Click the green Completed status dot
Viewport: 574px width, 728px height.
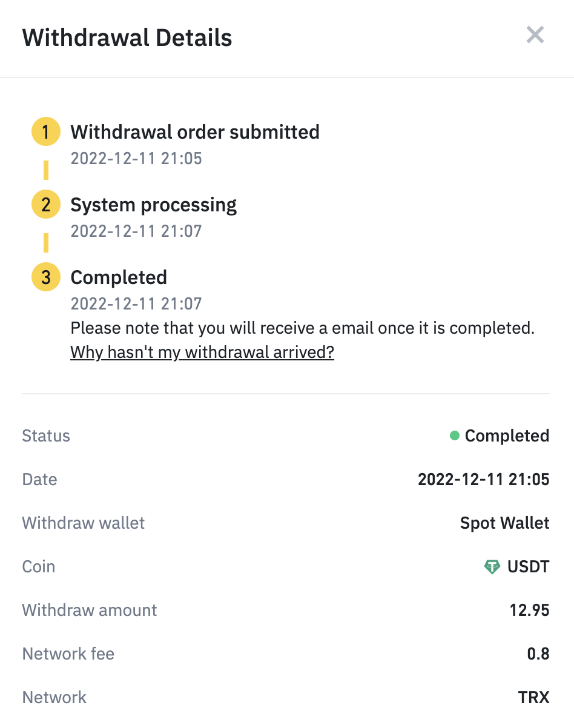coord(455,435)
